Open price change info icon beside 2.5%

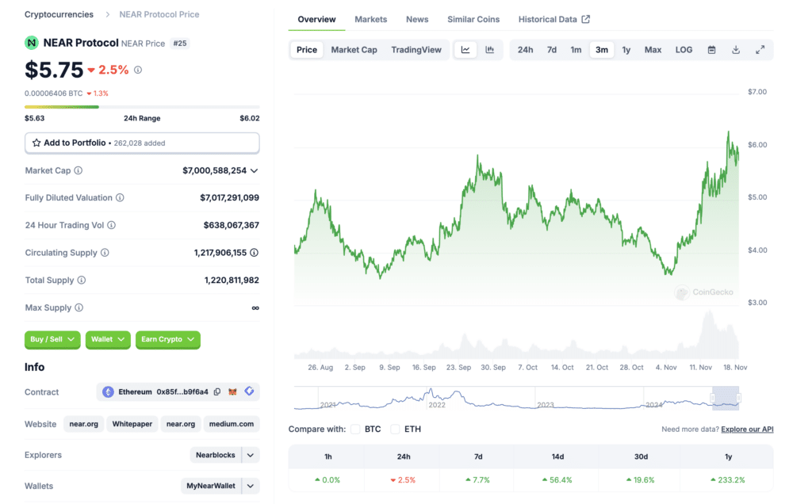(138, 70)
